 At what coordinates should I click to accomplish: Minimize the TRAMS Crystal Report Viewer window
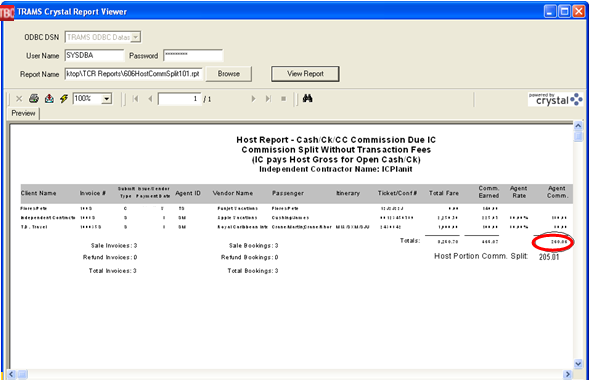[550, 11]
